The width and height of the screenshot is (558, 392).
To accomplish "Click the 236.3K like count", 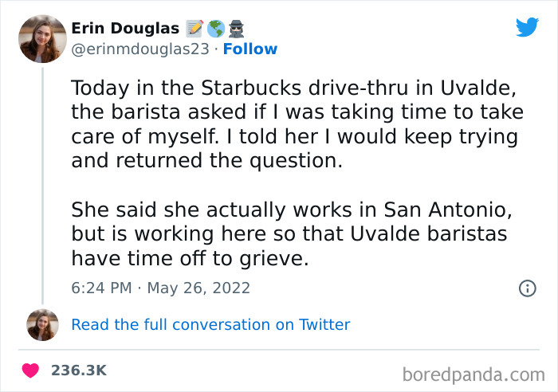I will point(78,370).
